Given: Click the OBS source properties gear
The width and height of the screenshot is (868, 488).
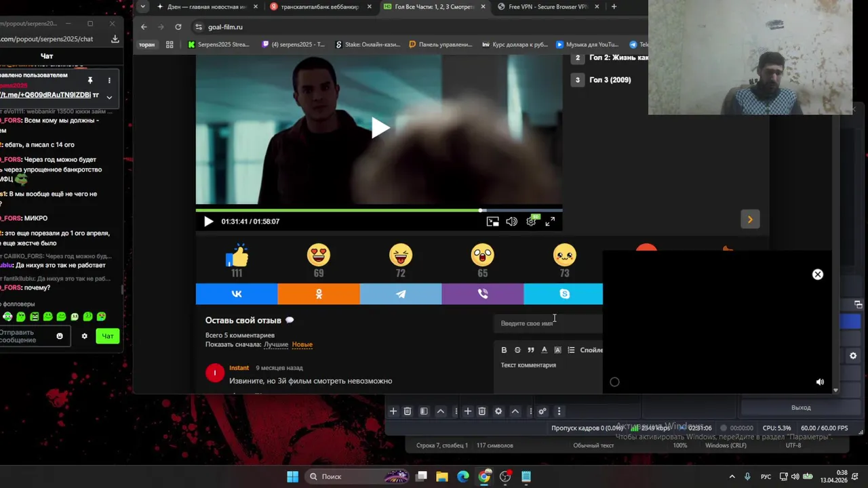Looking at the screenshot, I should (x=498, y=411).
